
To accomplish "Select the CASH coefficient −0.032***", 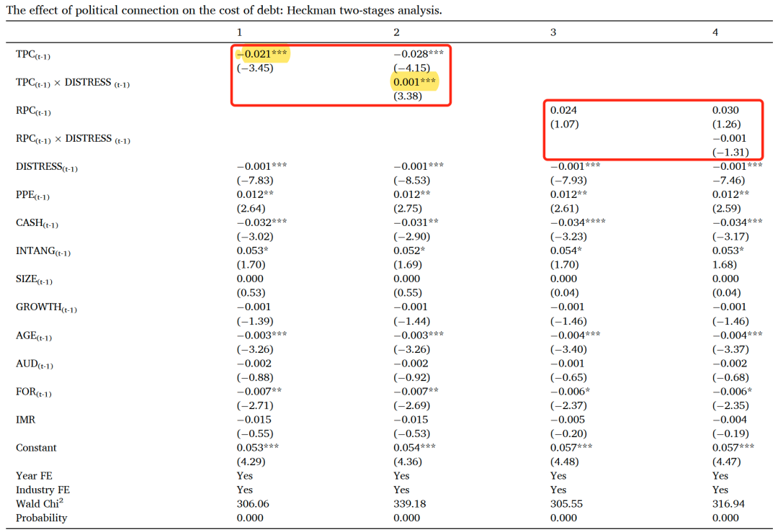I will point(261,222).
